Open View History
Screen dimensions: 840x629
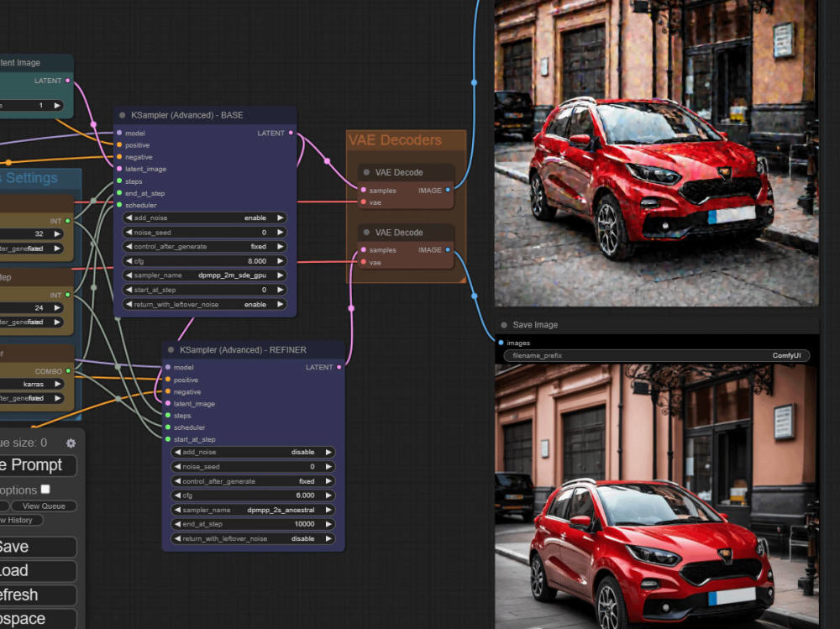(20, 520)
